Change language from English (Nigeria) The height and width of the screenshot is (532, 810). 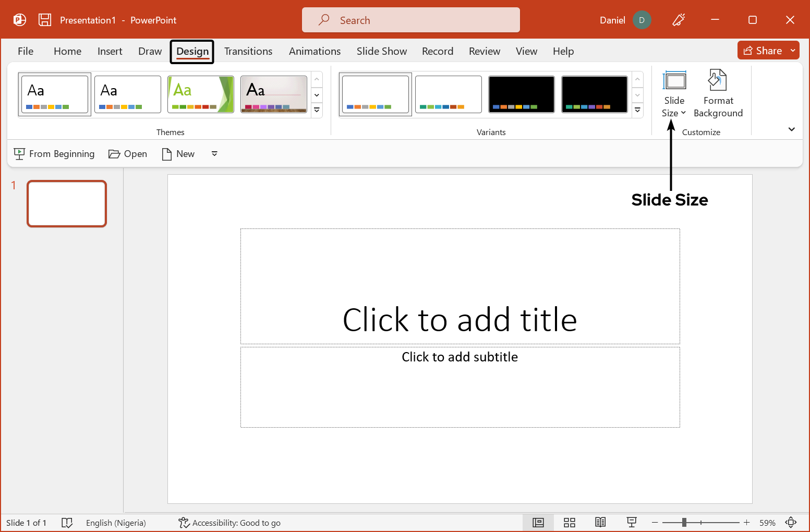(x=116, y=522)
